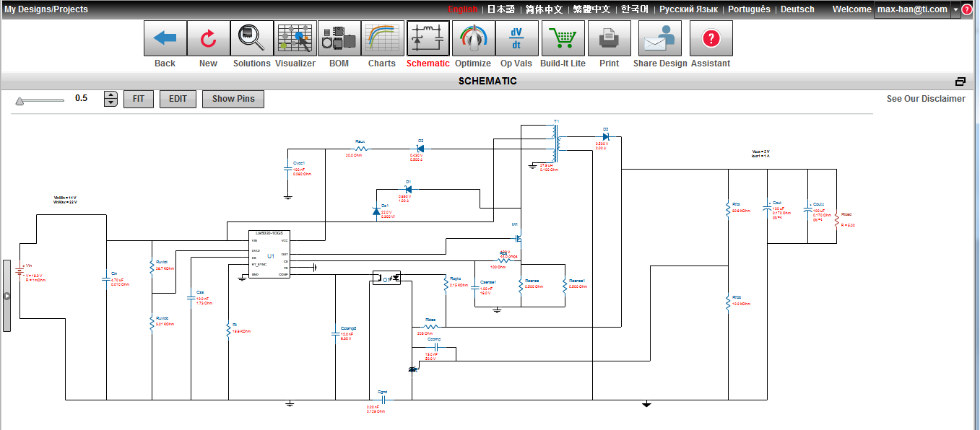Open See Our Disclaimer link

(926, 99)
